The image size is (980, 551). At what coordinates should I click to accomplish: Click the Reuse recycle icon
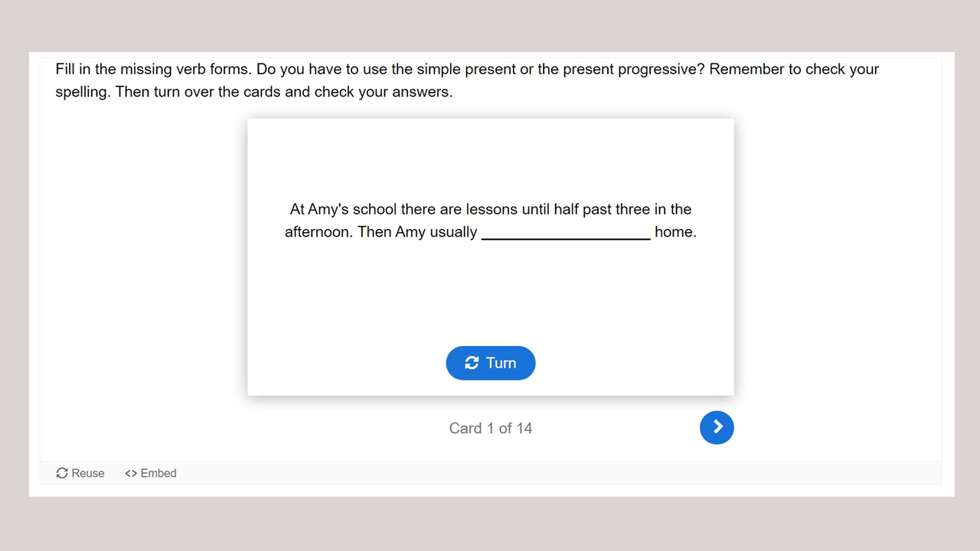tap(62, 473)
